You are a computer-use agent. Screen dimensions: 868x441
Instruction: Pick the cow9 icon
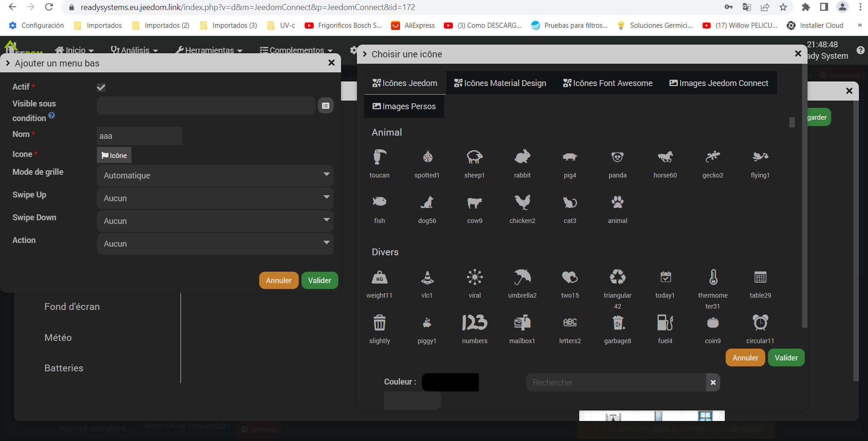(475, 202)
